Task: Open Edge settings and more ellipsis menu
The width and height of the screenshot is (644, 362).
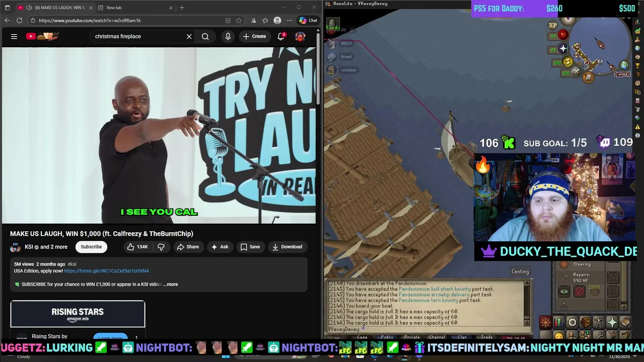Action: click(x=289, y=21)
